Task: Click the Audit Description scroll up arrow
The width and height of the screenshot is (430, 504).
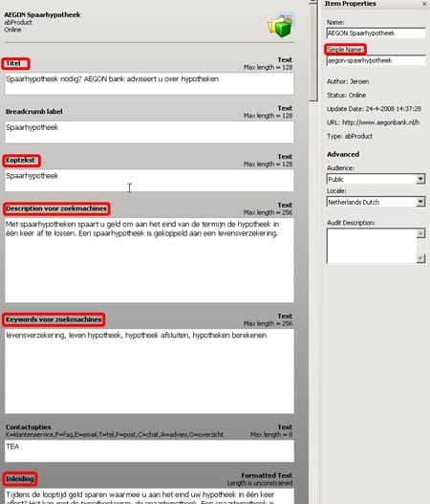Action: (x=420, y=233)
